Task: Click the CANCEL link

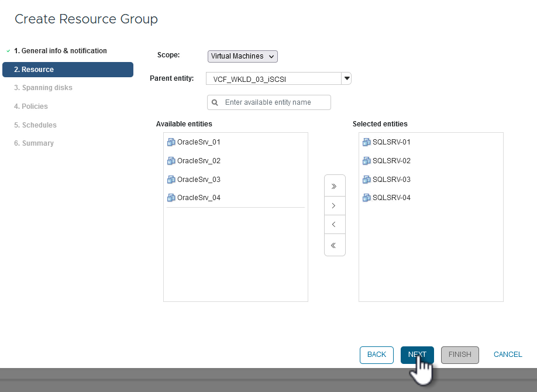Action: 507,355
